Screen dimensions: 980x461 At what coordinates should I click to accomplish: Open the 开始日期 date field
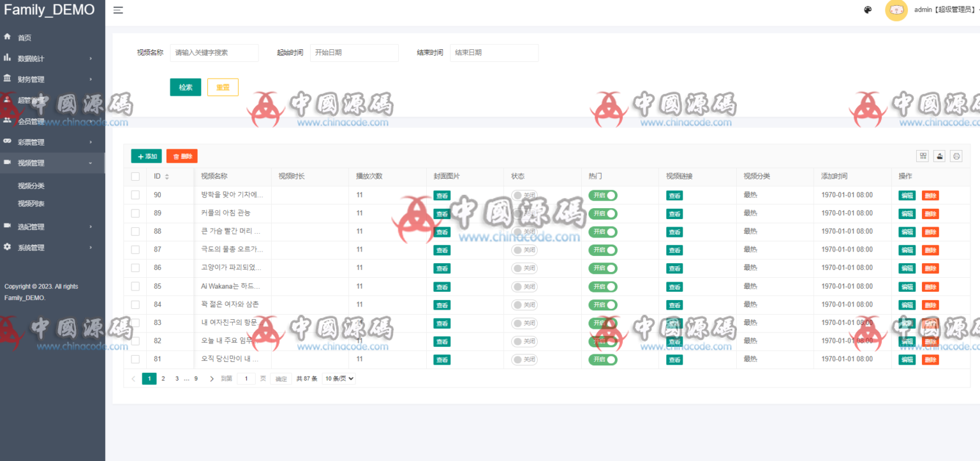point(354,52)
